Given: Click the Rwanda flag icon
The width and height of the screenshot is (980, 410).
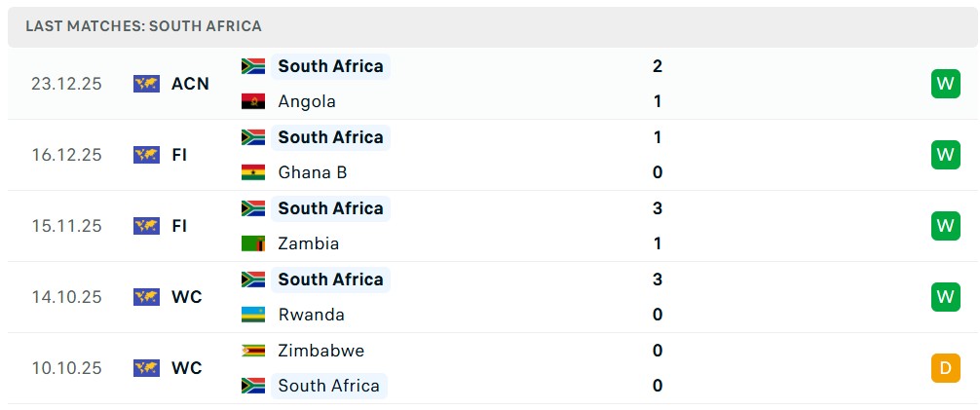Looking at the screenshot, I should [x=253, y=315].
